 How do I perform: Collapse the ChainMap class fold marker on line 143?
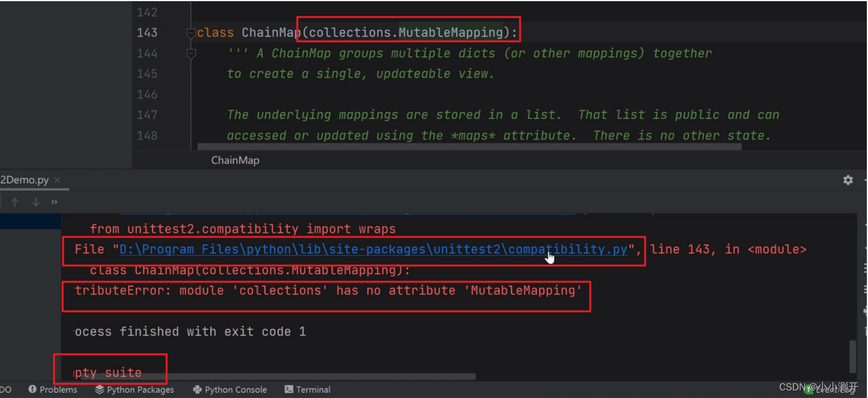click(191, 33)
